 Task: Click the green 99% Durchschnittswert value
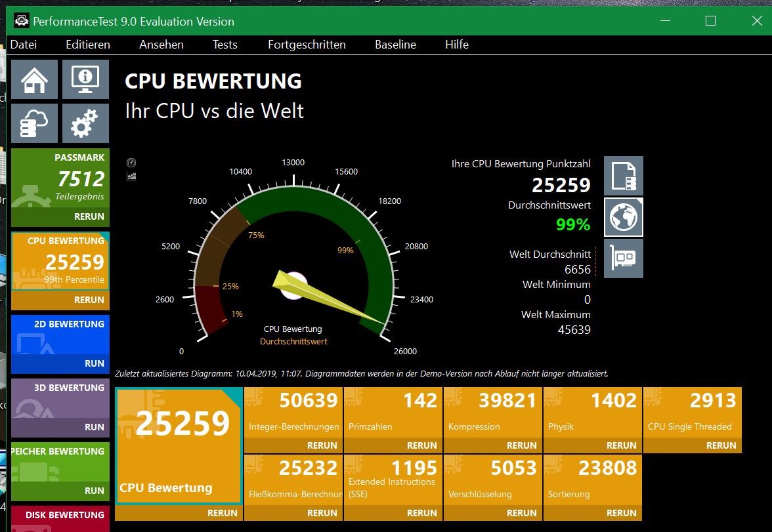click(573, 224)
